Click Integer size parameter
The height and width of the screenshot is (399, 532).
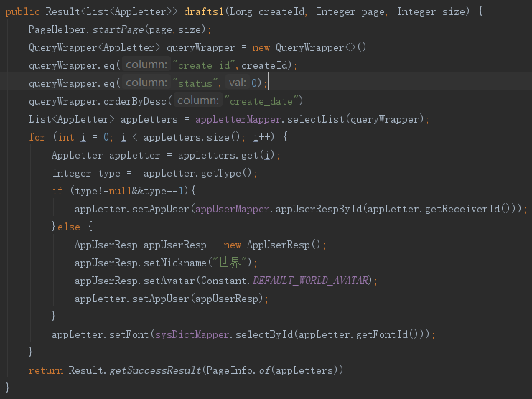click(431, 12)
